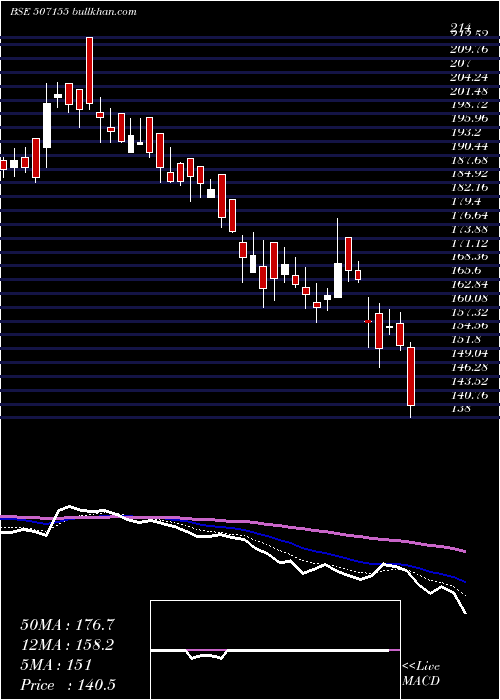Select the 140.76 price label
Image resolution: width=500 pixels, height=700 pixels.
tap(468, 395)
